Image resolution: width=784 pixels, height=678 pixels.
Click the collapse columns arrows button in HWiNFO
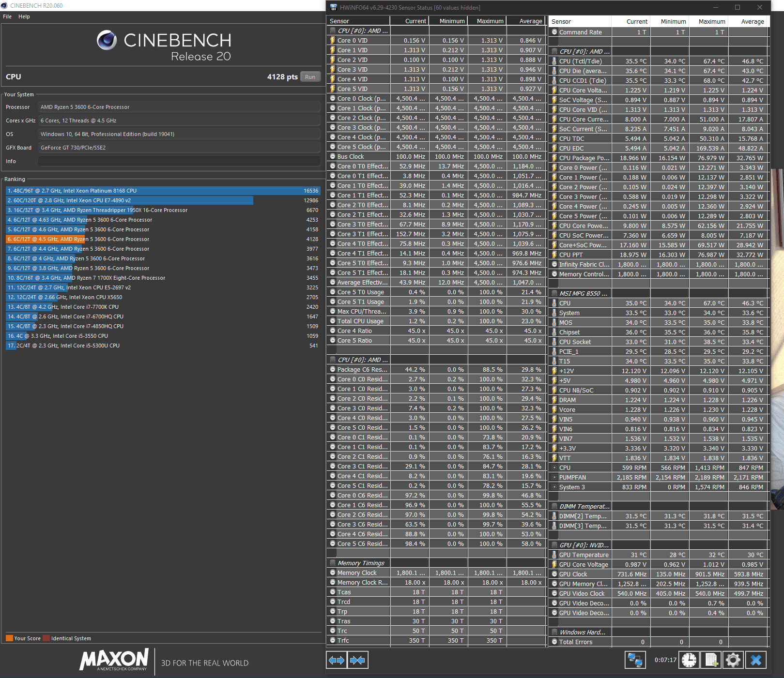click(358, 660)
